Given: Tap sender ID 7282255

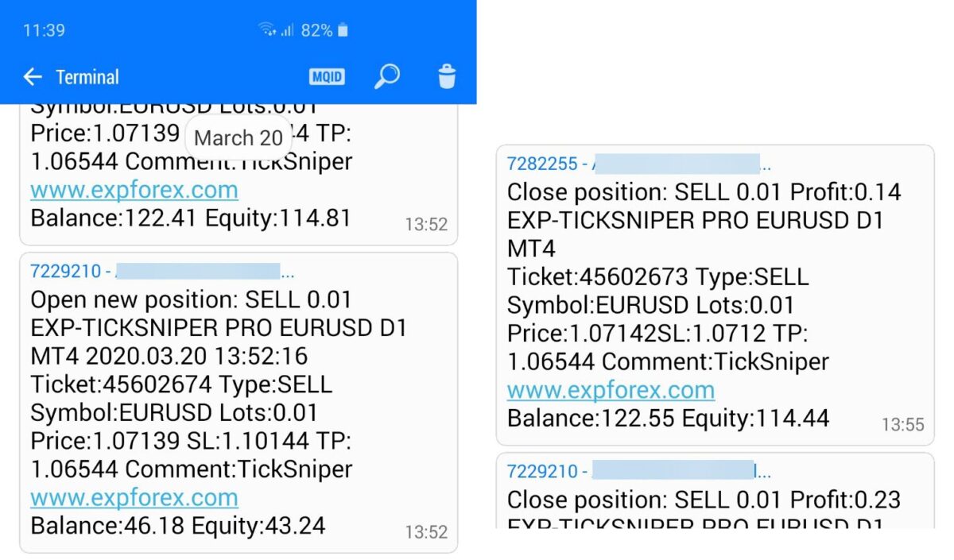Looking at the screenshot, I should (x=542, y=164).
